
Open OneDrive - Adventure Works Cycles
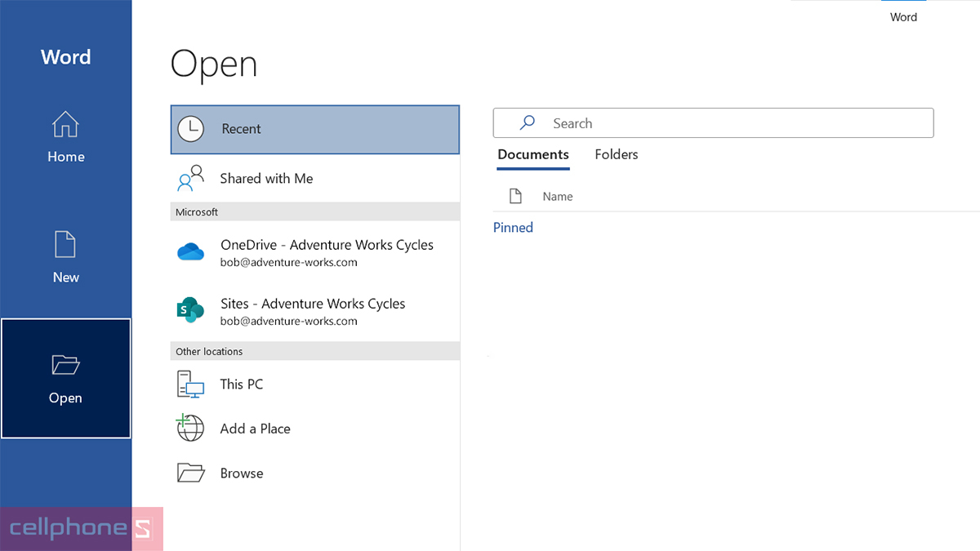[x=315, y=252]
